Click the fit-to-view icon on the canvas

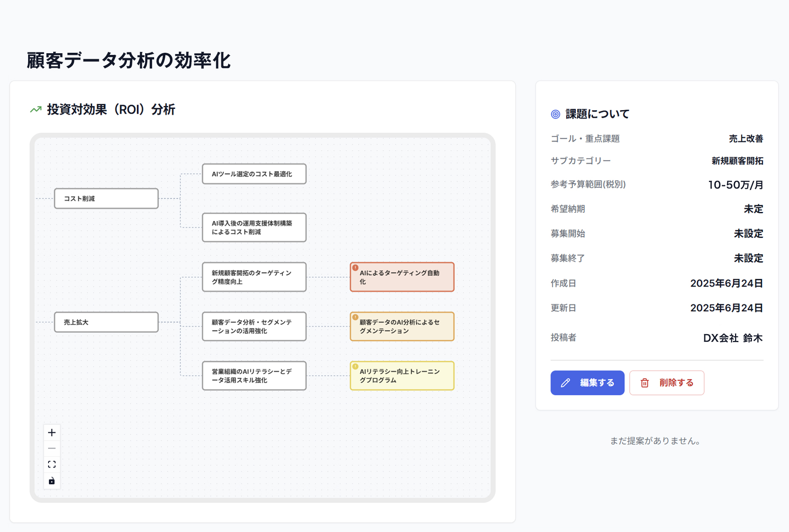52,464
